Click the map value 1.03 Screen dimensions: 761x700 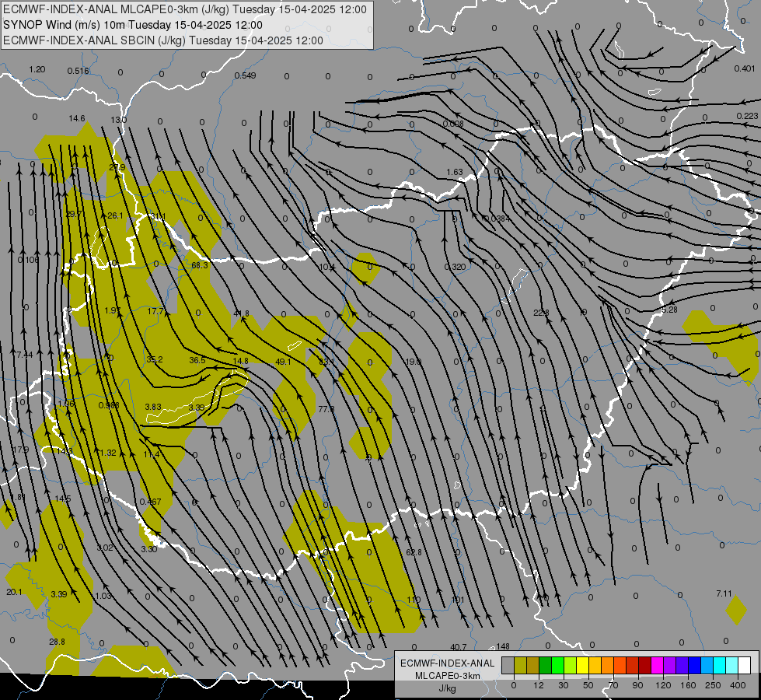(x=103, y=596)
